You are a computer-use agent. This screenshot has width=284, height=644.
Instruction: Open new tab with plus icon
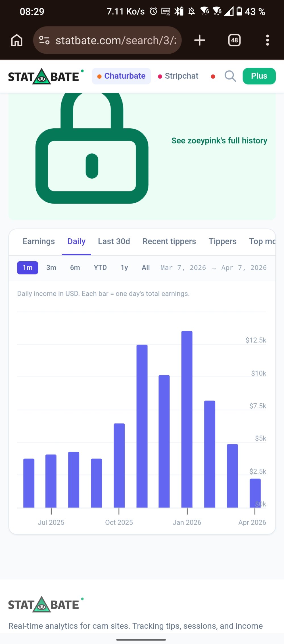click(200, 40)
